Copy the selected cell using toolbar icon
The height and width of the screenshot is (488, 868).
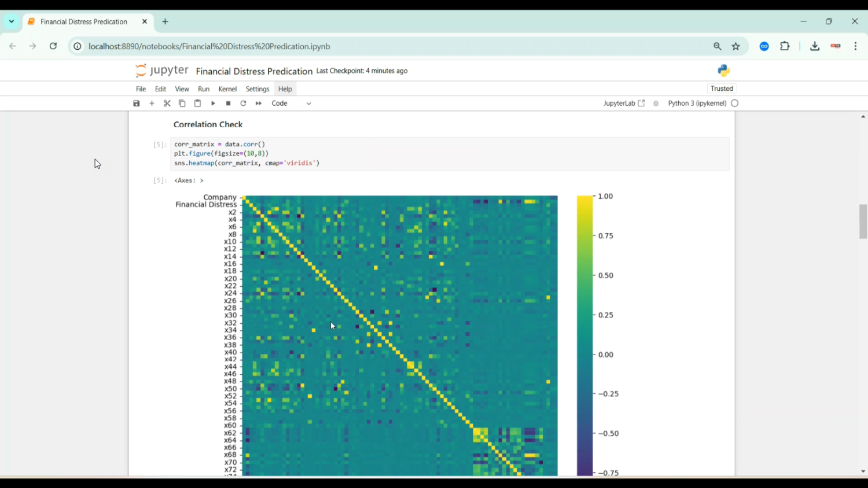pos(182,103)
